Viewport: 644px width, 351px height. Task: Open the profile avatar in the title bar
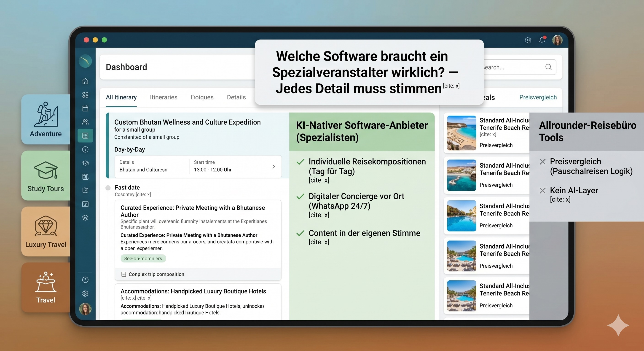click(557, 40)
